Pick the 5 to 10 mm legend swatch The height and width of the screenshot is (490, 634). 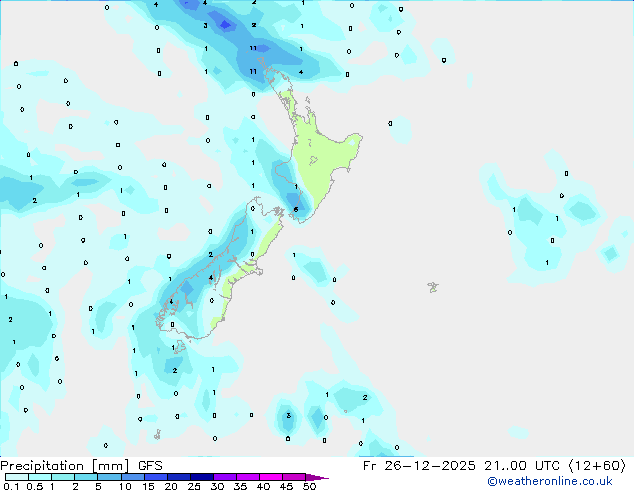click(x=109, y=477)
